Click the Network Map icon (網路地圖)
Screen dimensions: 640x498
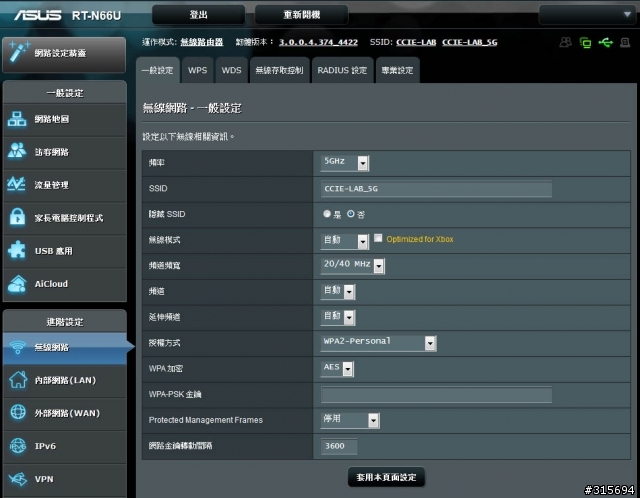[x=17, y=119]
